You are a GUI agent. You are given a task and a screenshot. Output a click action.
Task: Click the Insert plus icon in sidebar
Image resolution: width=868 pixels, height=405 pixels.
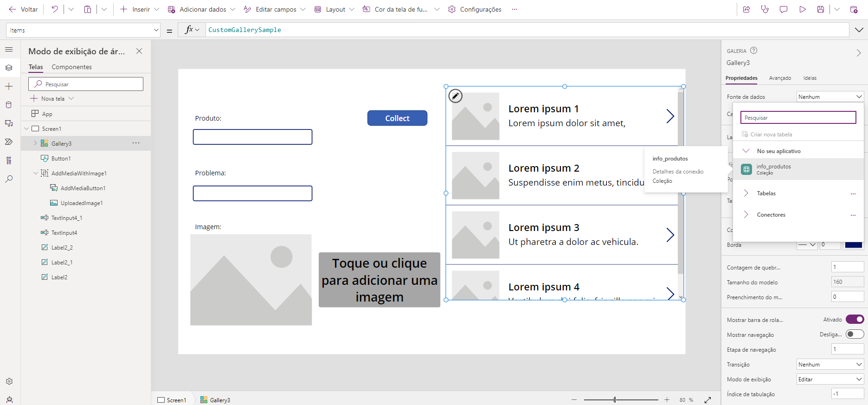(x=9, y=86)
